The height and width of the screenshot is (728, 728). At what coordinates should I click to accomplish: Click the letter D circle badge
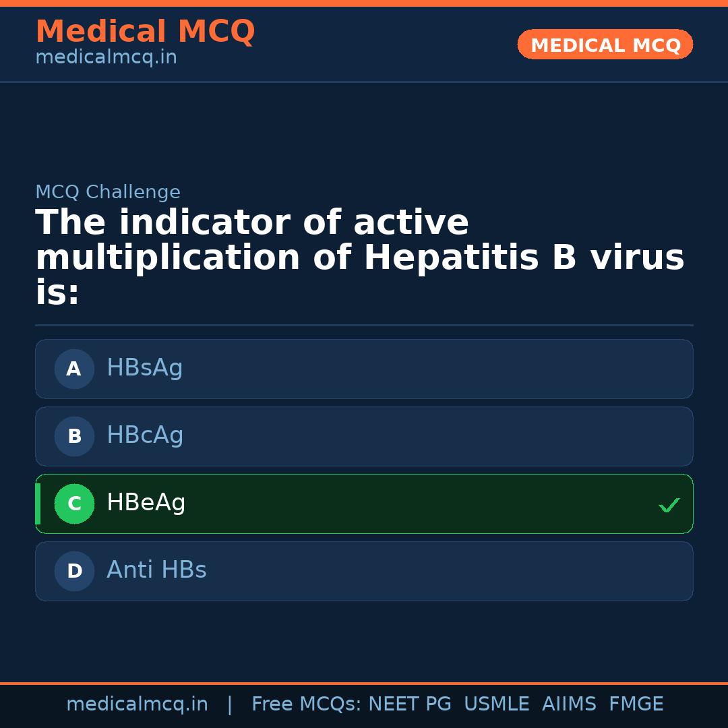[x=74, y=571]
